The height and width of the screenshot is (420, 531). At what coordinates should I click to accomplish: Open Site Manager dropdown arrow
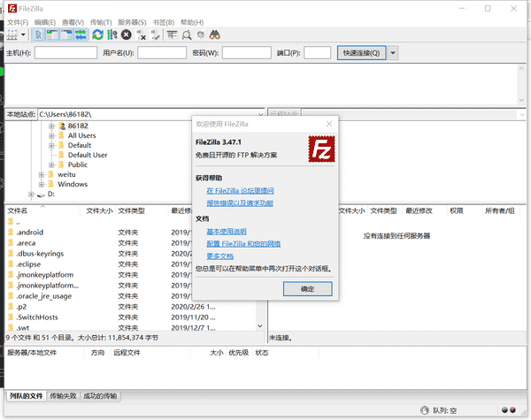pyautogui.click(x=23, y=34)
